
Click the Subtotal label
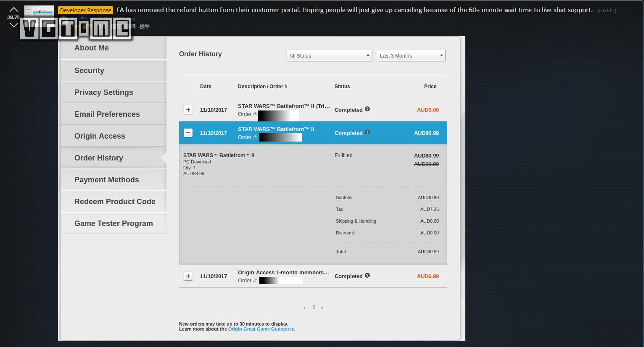point(344,197)
